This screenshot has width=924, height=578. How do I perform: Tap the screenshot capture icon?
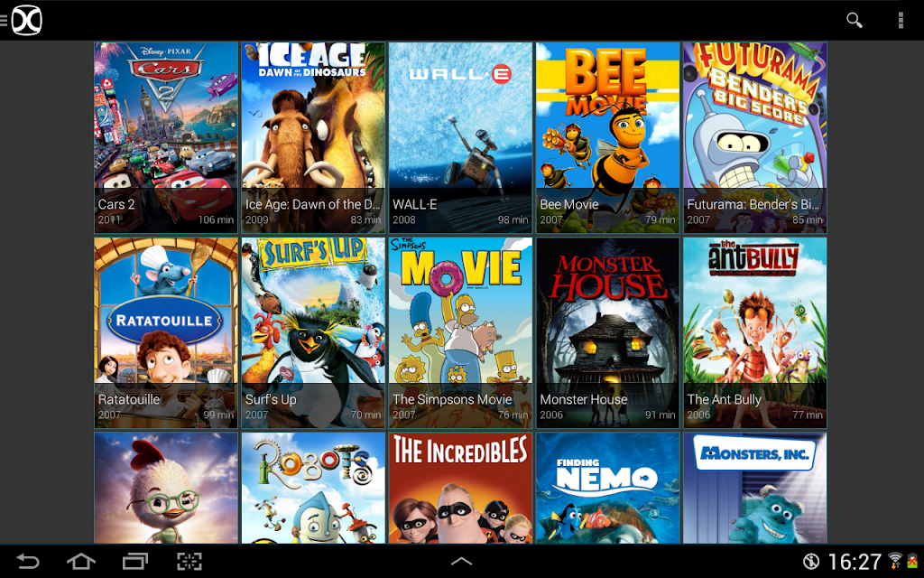click(189, 561)
